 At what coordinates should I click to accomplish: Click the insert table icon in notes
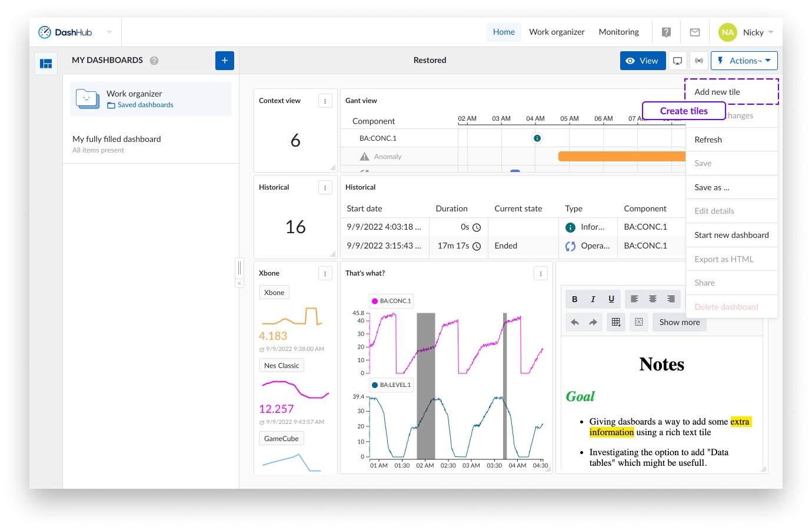616,322
